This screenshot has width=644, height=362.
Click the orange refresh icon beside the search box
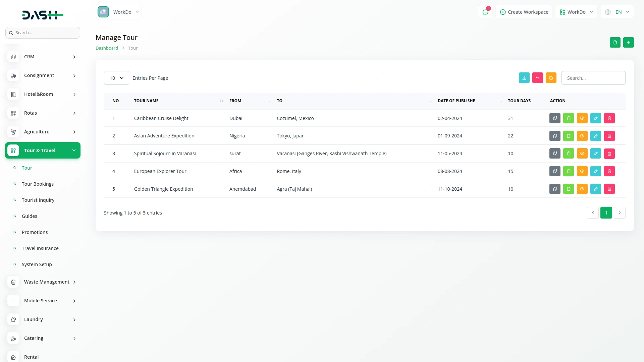(551, 78)
